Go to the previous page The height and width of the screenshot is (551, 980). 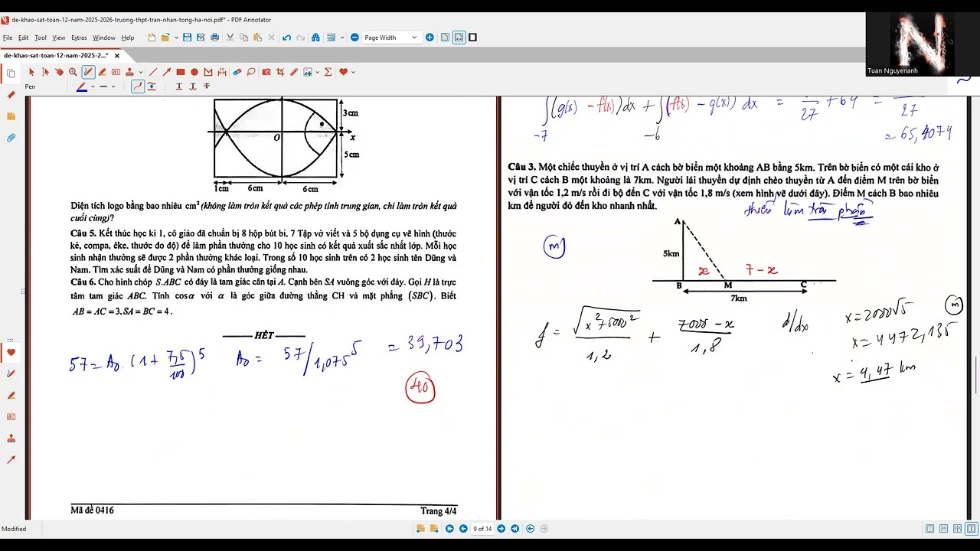pyautogui.click(x=462, y=529)
